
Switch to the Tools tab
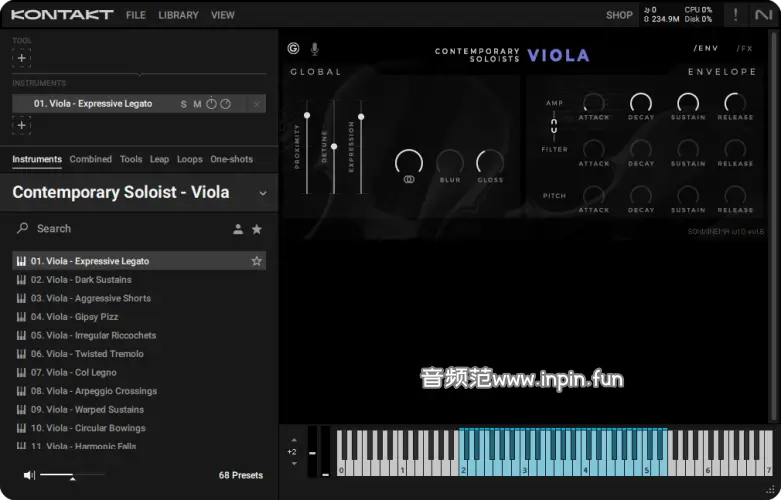pyautogui.click(x=131, y=159)
